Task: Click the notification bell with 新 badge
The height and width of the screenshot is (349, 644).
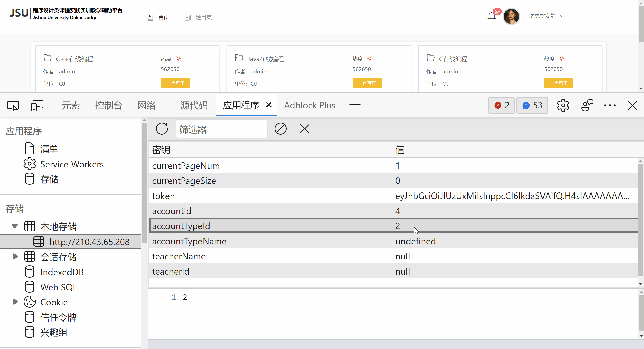Action: coord(491,16)
